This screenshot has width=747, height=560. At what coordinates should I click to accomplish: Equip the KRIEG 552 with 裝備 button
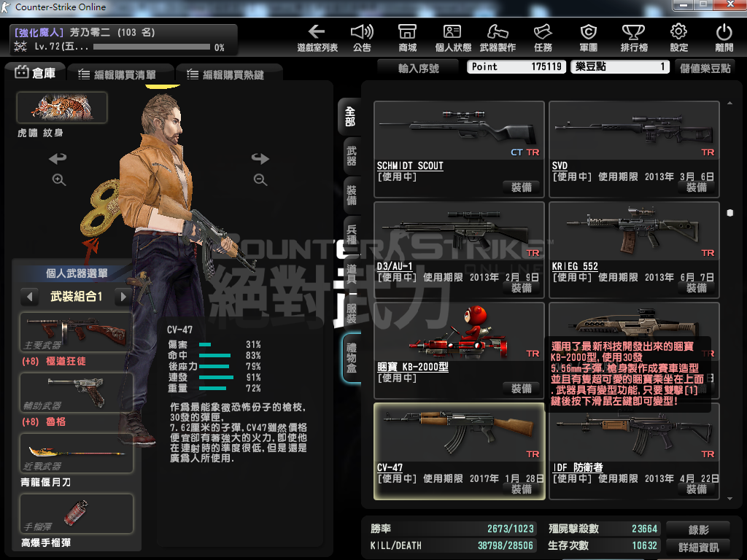pos(697,287)
